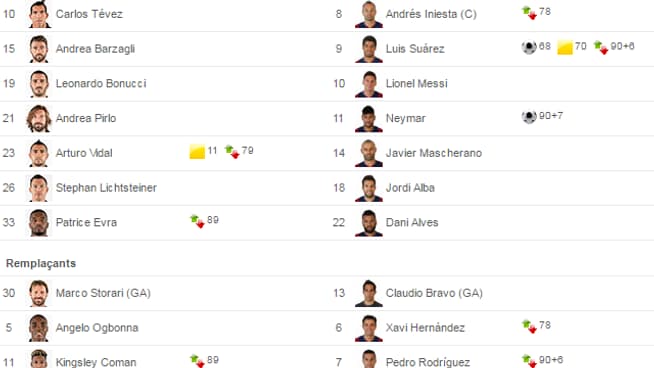The width and height of the screenshot is (654, 368).
Task: Click Kingsley Coman's substitution icon
Action: (197, 361)
